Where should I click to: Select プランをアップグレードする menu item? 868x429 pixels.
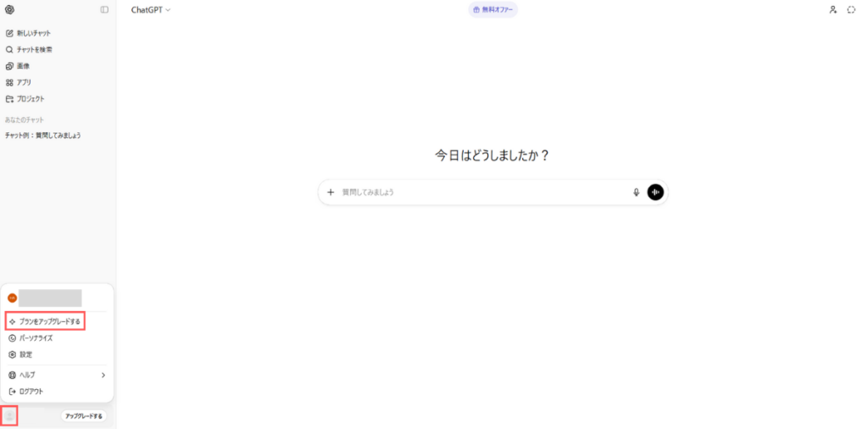49,322
